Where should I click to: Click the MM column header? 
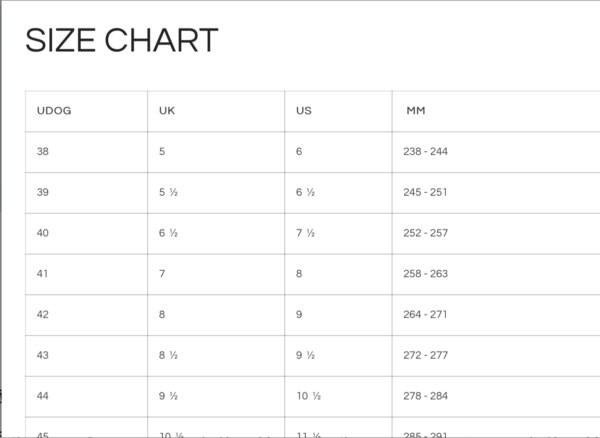pos(416,110)
